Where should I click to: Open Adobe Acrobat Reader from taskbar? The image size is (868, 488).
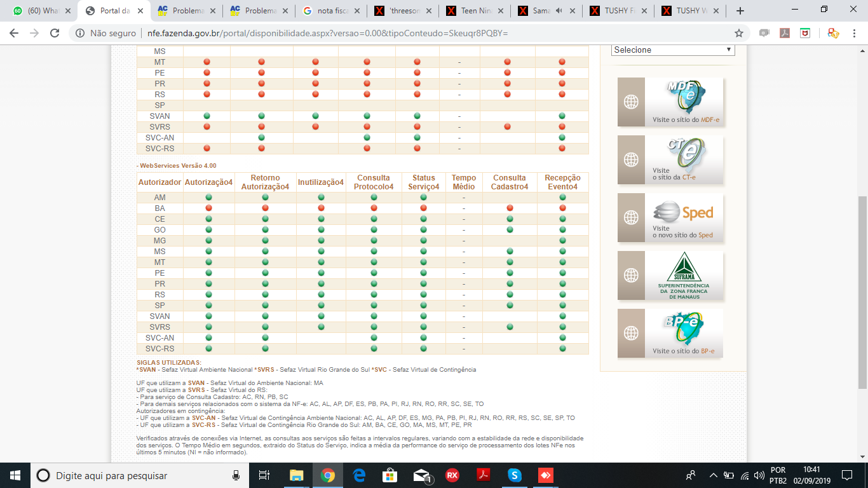pos(484,475)
